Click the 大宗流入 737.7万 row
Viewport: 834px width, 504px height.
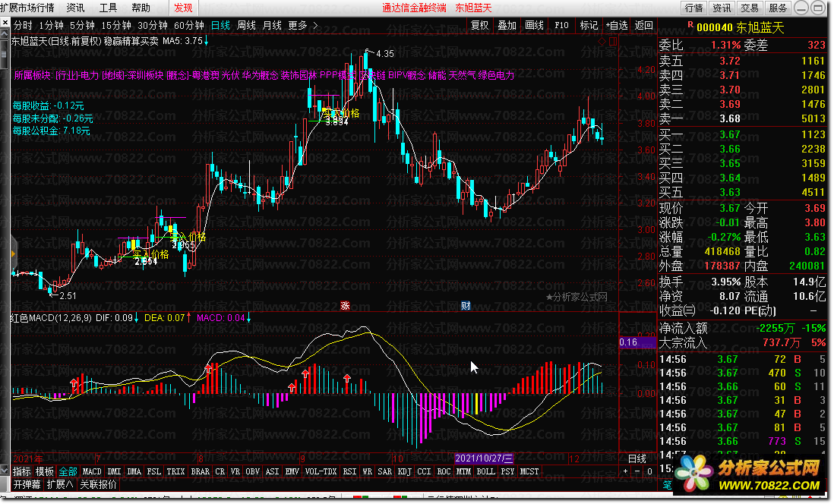coord(742,342)
